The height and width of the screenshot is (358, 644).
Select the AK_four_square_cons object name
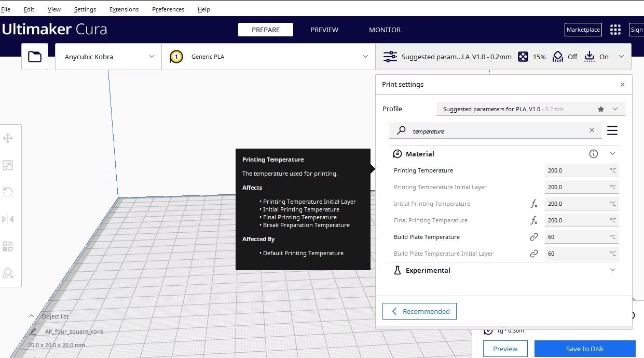(74, 332)
